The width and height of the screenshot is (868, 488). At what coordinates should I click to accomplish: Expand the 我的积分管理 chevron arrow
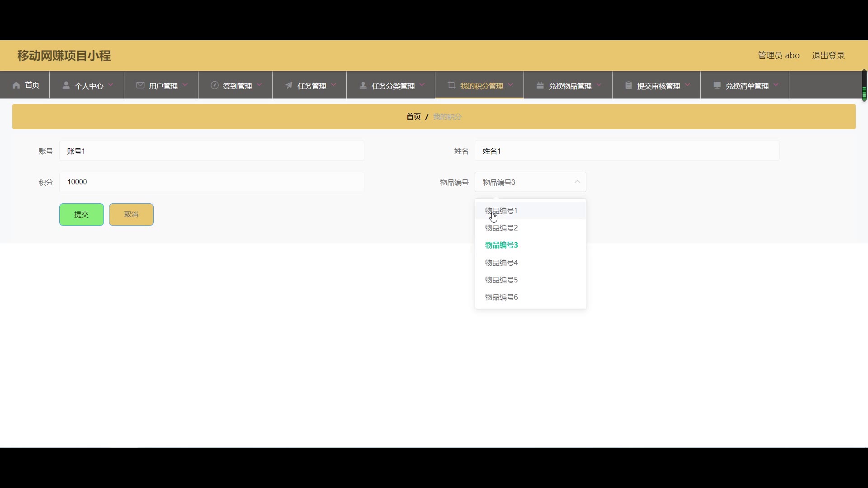pyautogui.click(x=510, y=85)
